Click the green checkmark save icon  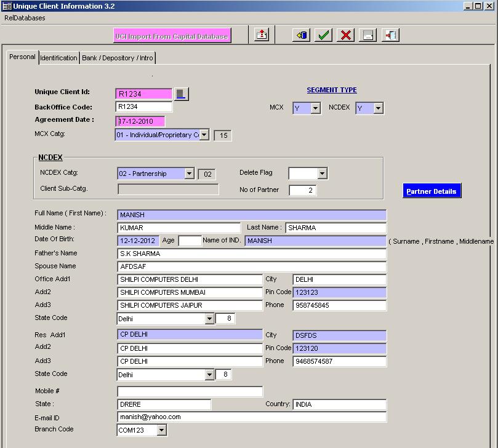click(x=323, y=35)
